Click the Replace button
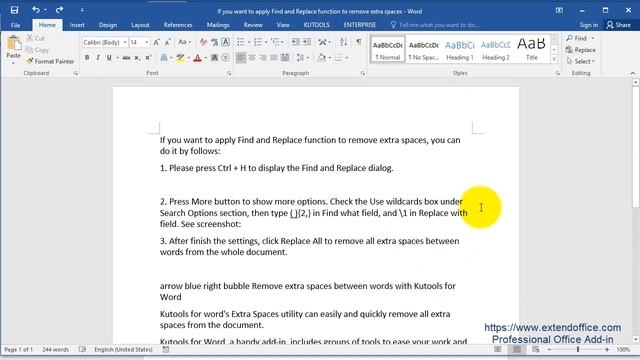The width and height of the screenshot is (640, 360). pos(581,50)
